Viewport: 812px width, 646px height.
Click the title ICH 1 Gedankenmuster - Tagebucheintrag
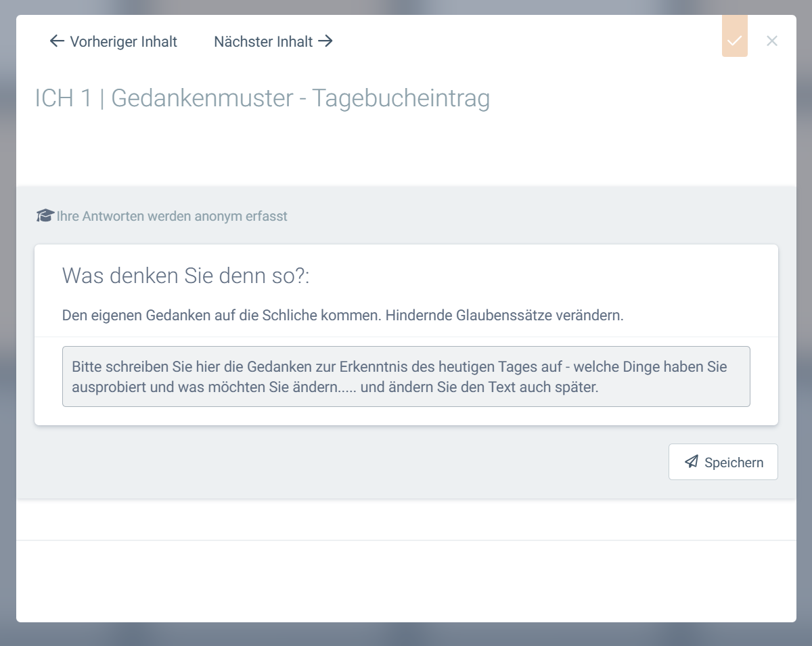262,98
